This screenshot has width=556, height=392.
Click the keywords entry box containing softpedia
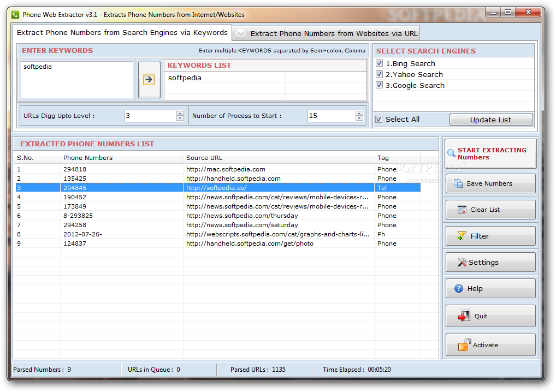[76, 79]
